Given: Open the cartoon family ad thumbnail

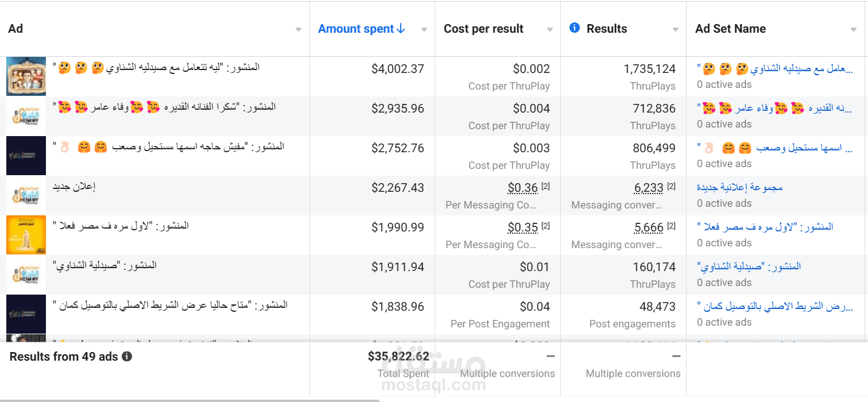Looking at the screenshot, I should click(26, 76).
